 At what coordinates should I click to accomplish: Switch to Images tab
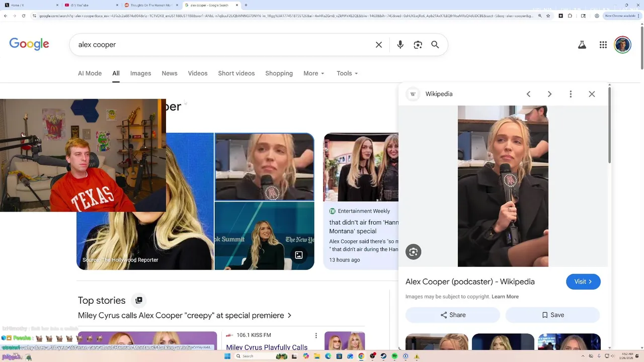[140, 73]
